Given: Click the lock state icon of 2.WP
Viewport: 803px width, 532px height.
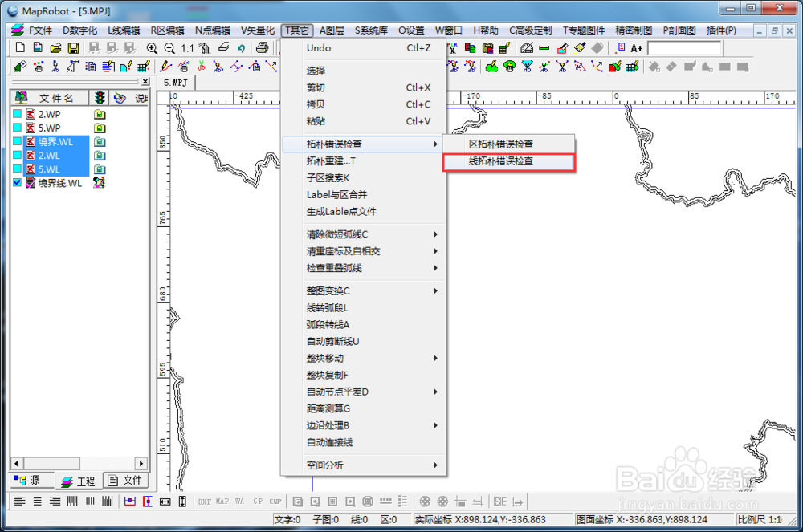Looking at the screenshot, I should click(x=100, y=114).
